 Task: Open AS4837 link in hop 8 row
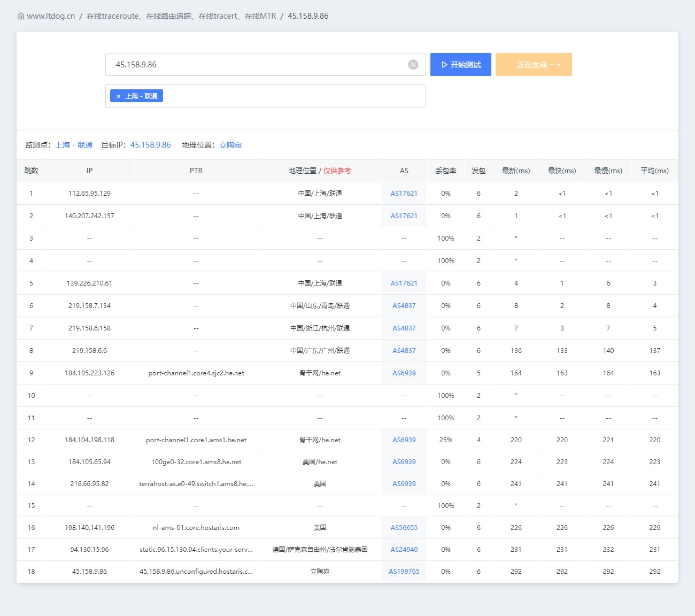pyautogui.click(x=404, y=351)
